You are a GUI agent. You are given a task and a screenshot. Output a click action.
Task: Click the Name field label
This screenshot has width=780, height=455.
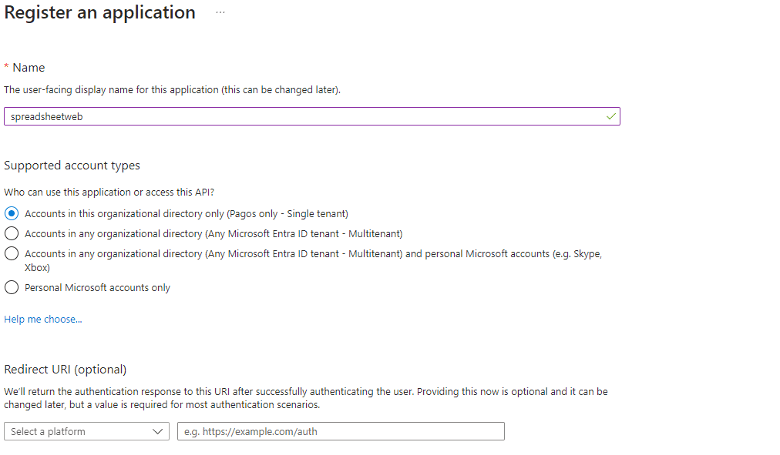pyautogui.click(x=29, y=67)
